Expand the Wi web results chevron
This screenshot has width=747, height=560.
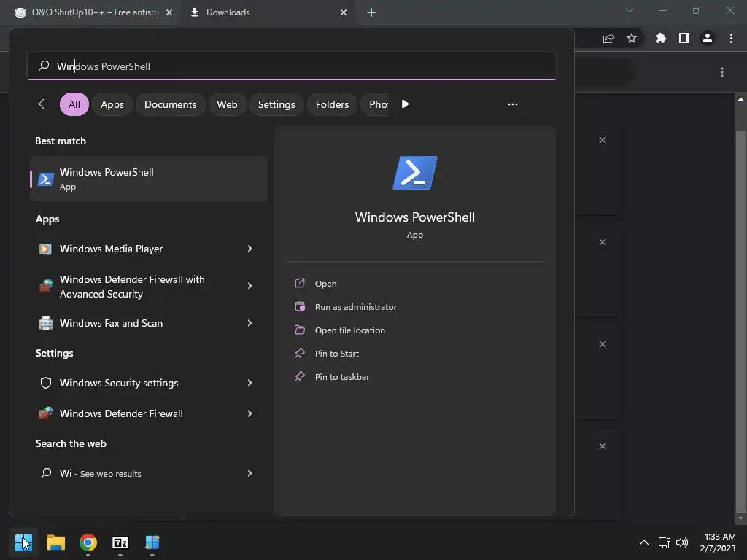pyautogui.click(x=249, y=473)
